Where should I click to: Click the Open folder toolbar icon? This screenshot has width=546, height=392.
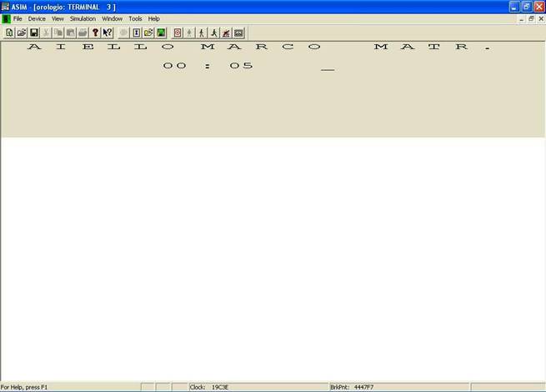tap(22, 33)
